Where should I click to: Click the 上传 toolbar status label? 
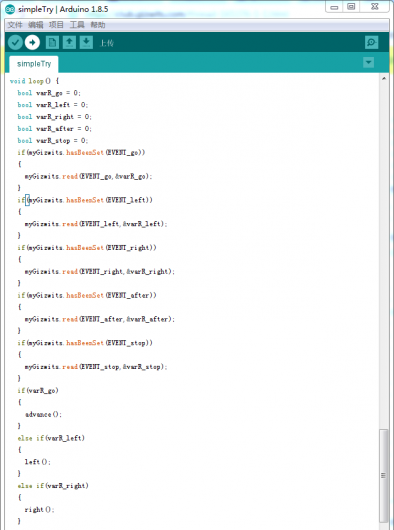coord(107,43)
